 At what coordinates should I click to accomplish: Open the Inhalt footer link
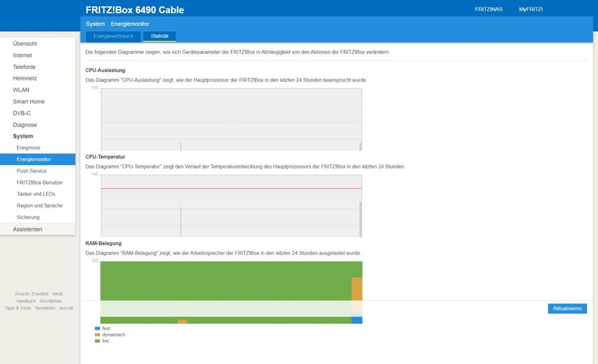click(x=57, y=294)
